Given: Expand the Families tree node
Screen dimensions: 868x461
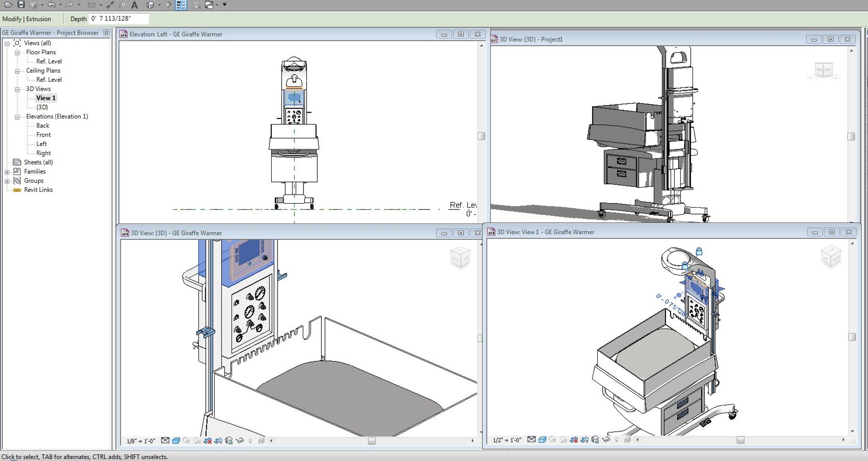Looking at the screenshot, I should tap(7, 172).
